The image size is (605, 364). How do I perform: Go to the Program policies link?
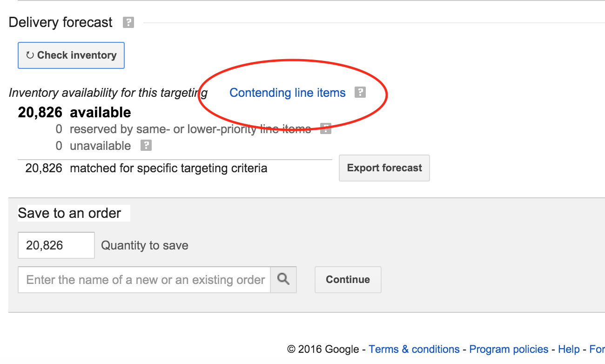[509, 349]
